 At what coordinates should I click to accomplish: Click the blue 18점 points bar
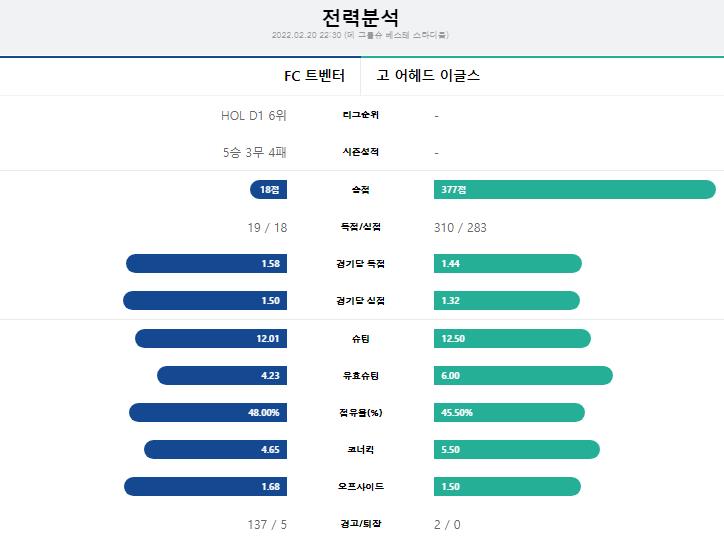click(268, 190)
